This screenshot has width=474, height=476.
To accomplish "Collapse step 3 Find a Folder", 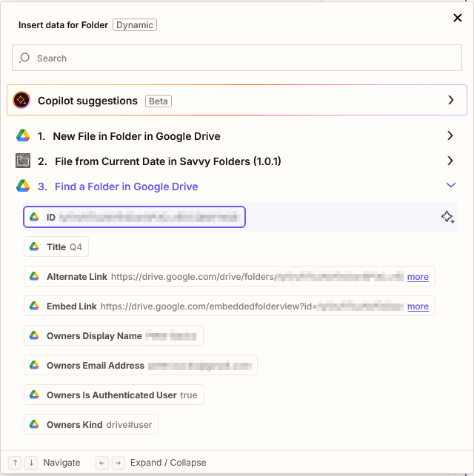I will (236, 186).
